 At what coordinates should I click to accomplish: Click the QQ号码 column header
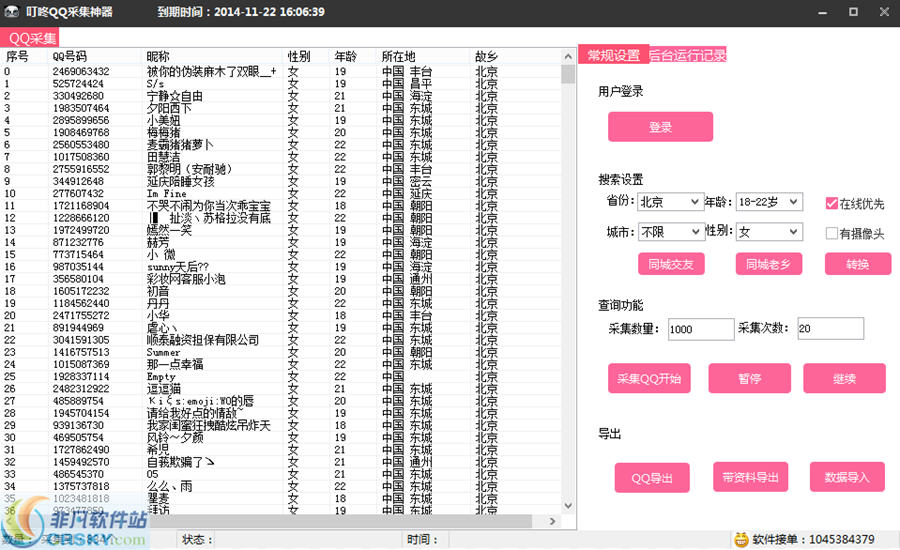coord(95,56)
